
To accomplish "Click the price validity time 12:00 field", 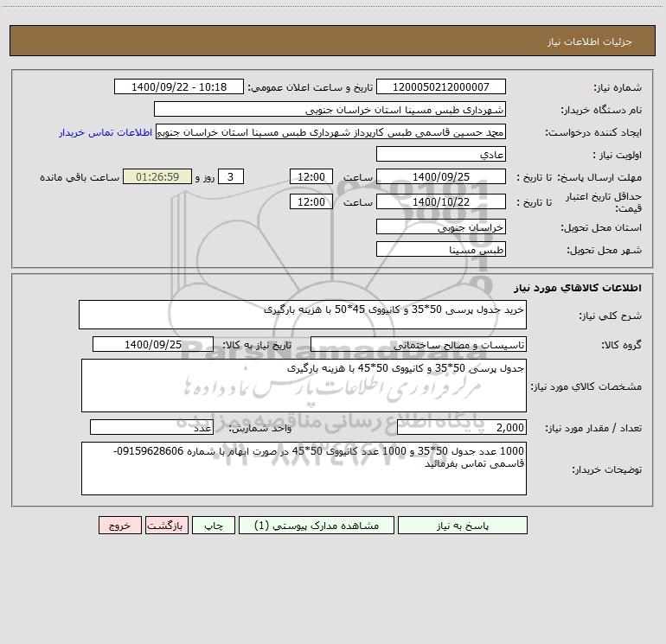I will coord(311,201).
